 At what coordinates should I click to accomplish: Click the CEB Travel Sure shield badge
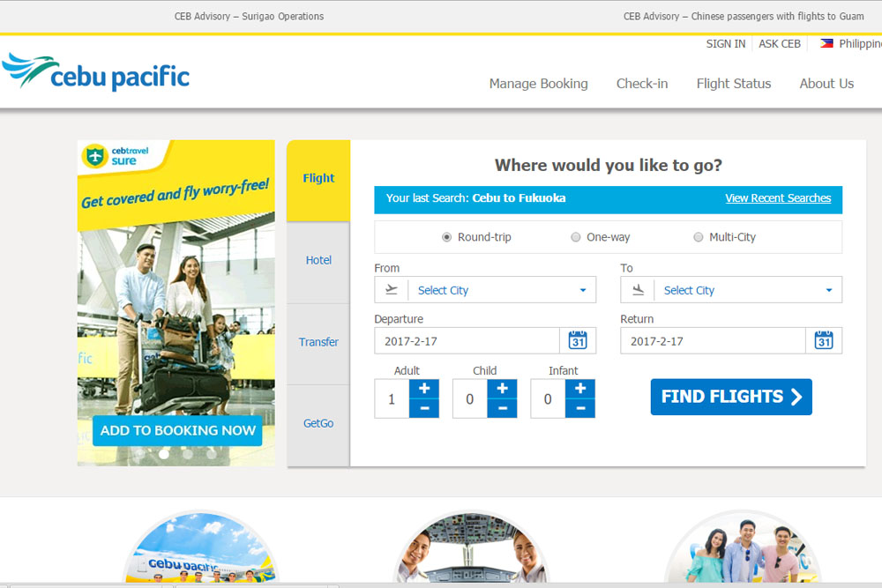(x=95, y=156)
